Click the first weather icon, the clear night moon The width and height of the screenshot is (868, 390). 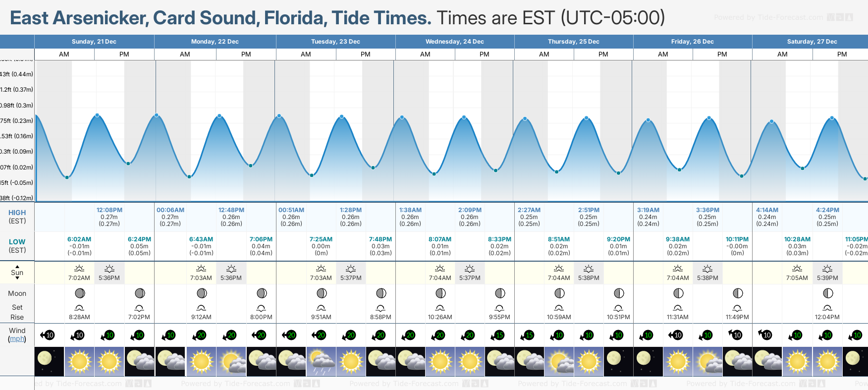coord(49,361)
